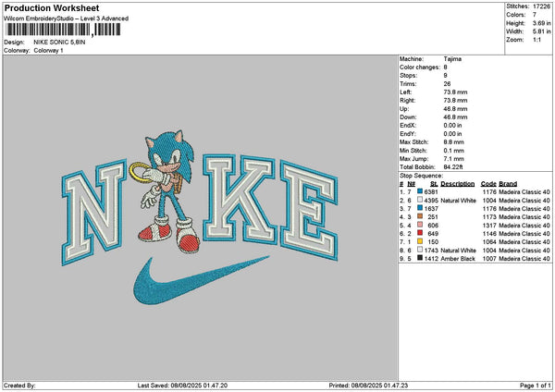Viewport: 555px width, 392px height.
Task: Click the 'Description' column header
Action: click(458, 184)
